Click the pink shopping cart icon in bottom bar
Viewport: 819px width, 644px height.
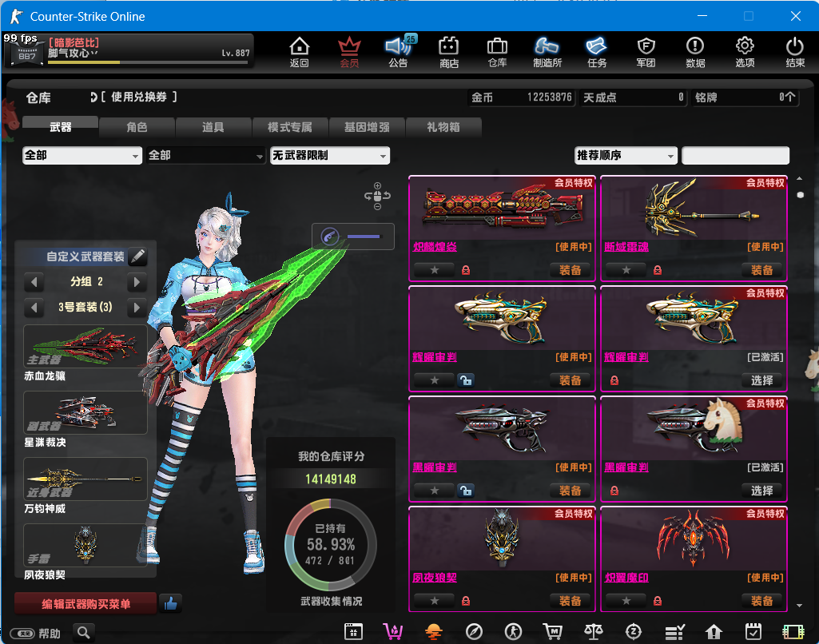tap(392, 632)
